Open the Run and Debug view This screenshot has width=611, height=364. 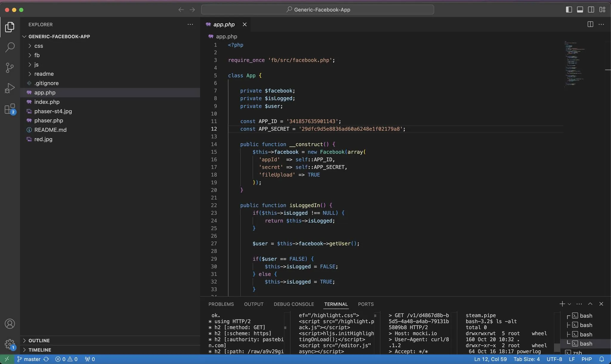[10, 88]
